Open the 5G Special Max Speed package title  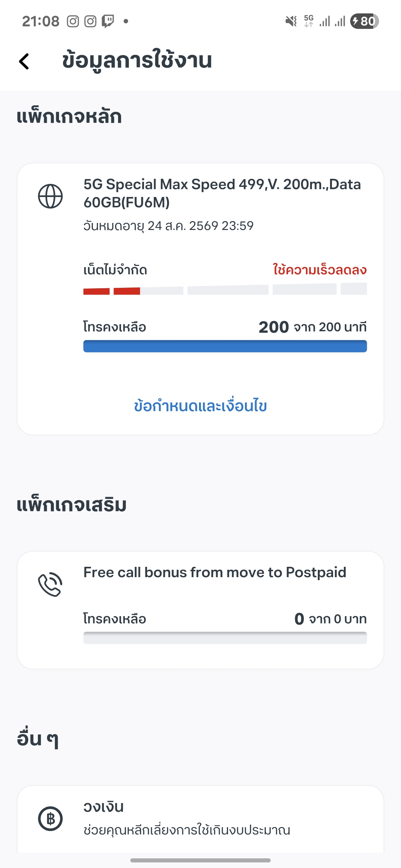pyautogui.click(x=222, y=193)
